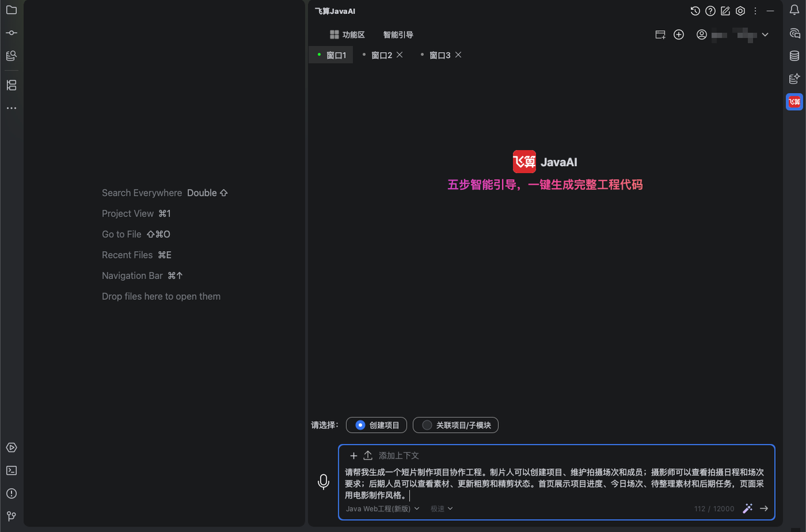Minimize the JavaAI panel with dash icon
The height and width of the screenshot is (532, 806).
click(770, 11)
